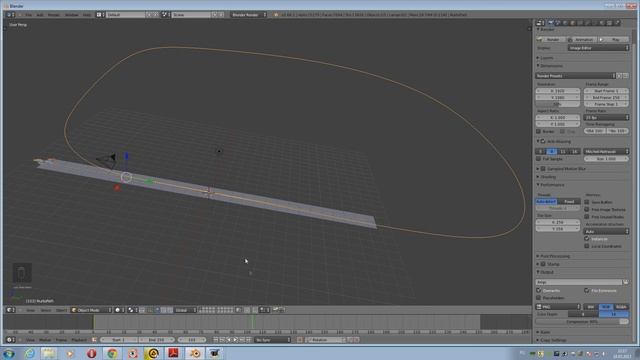This screenshot has height=360, width=640.
Task: Click the Windows Start button
Action: click(x=8, y=353)
